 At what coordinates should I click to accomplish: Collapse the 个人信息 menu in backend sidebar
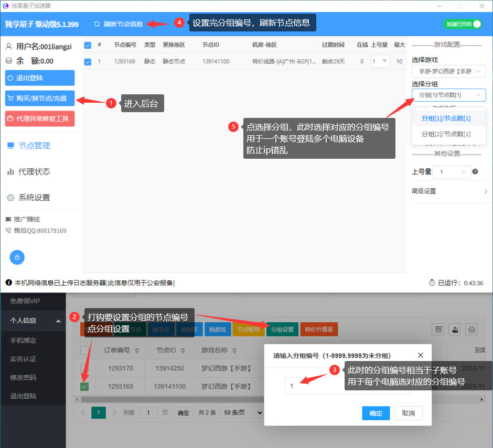pyautogui.click(x=34, y=321)
